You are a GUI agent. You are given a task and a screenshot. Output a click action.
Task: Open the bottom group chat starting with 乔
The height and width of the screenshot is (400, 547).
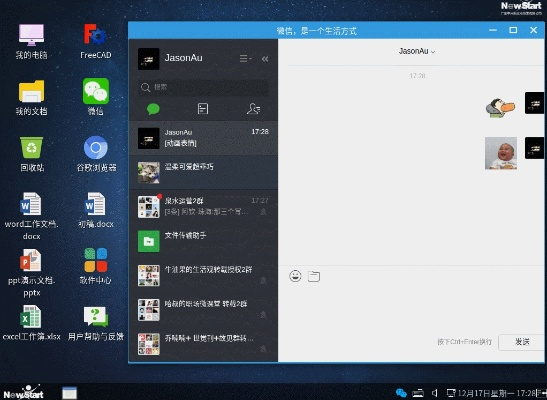pyautogui.click(x=203, y=344)
